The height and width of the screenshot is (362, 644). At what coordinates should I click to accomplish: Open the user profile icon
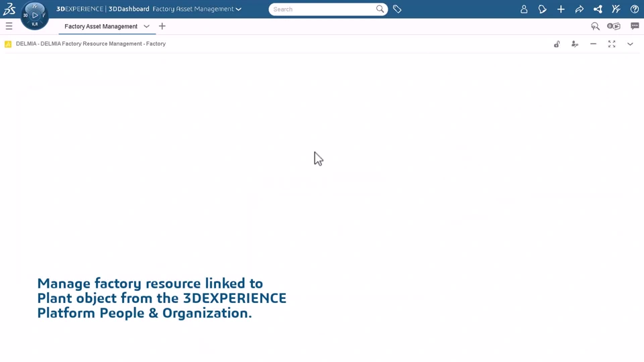(524, 9)
